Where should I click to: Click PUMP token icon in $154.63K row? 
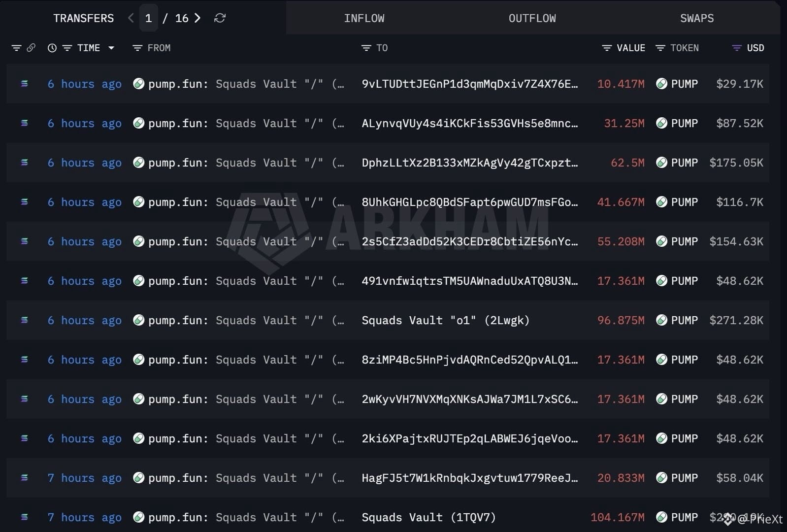click(x=662, y=241)
